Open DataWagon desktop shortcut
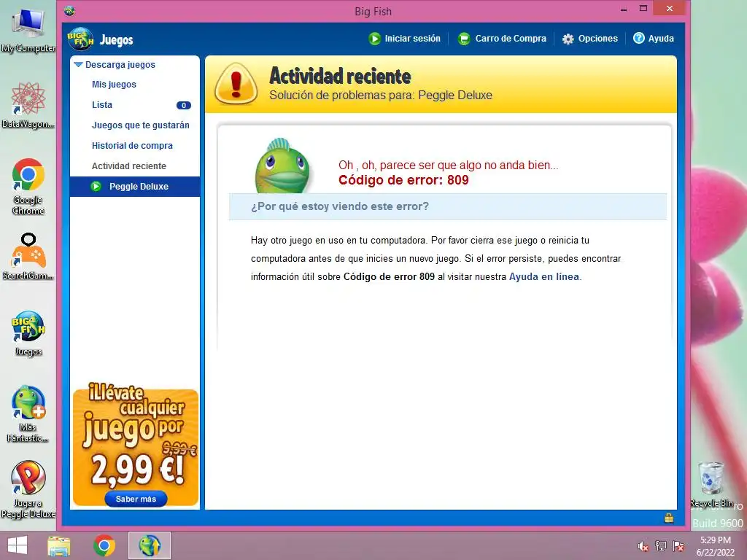 coord(28,105)
